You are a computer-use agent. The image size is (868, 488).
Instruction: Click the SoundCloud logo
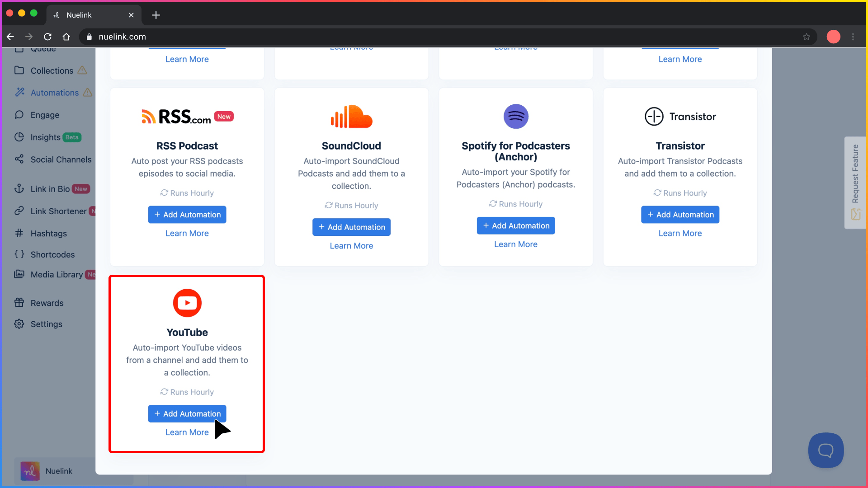351,117
